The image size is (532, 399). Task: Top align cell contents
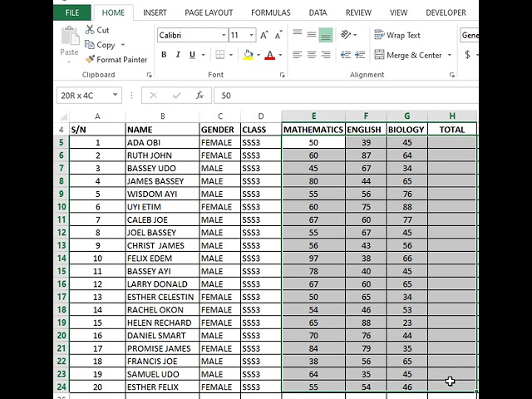coord(298,34)
